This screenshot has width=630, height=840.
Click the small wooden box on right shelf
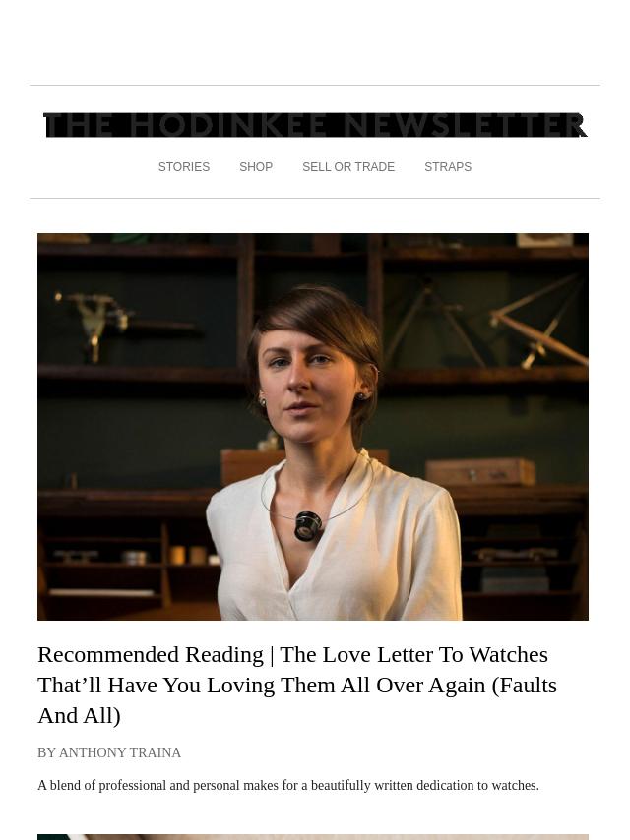click(x=480, y=472)
